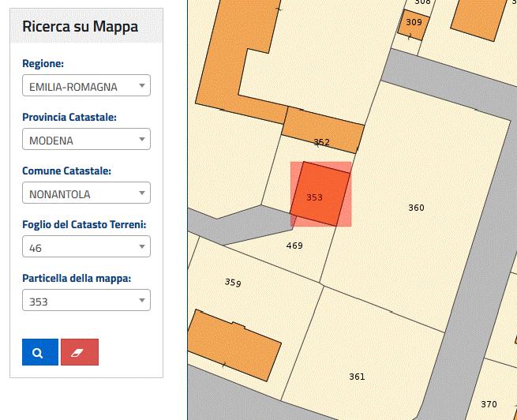Open the Particella della mappa 353 dropdown

[x=86, y=300]
